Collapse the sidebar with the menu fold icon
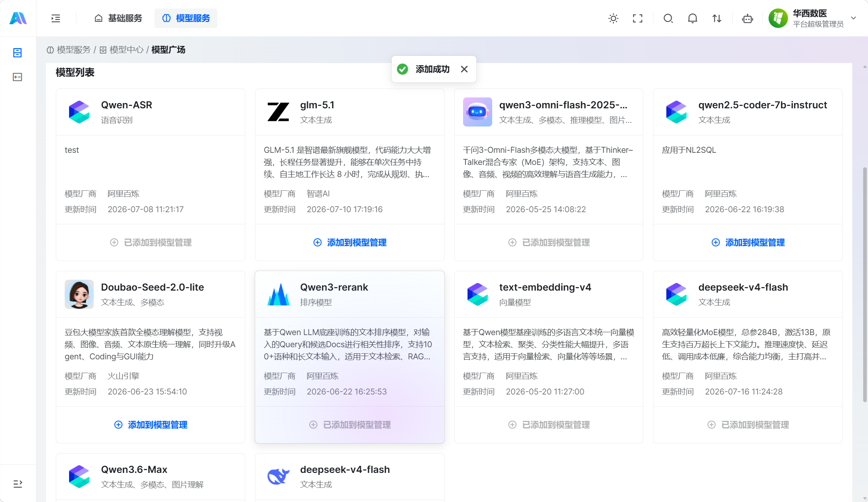The height and width of the screenshot is (502, 868). [x=56, y=18]
